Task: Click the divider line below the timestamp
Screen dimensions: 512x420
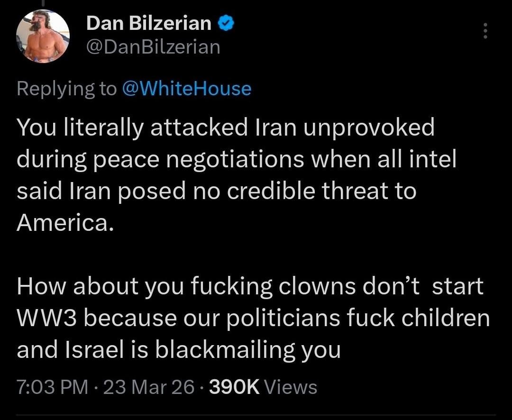Action: tap(256, 416)
